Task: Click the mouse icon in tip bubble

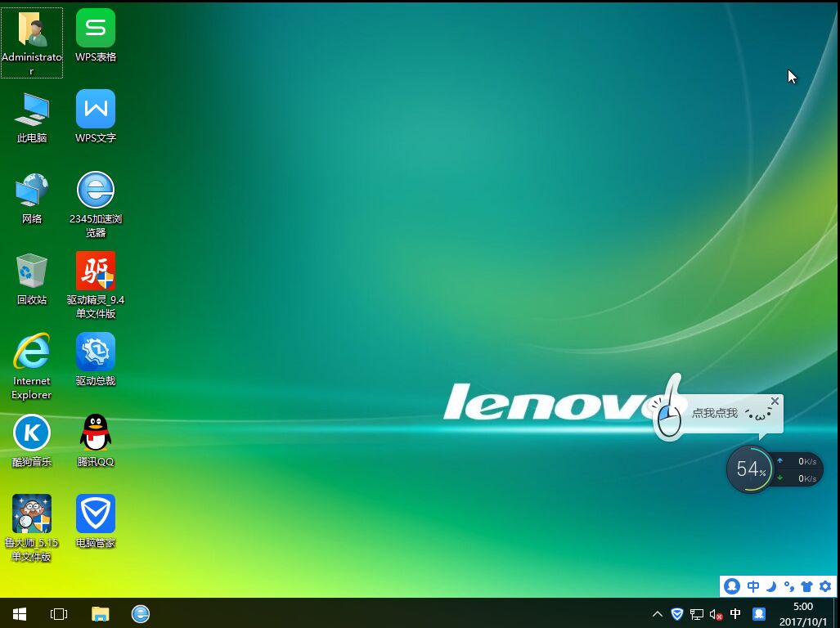Action: 668,419
